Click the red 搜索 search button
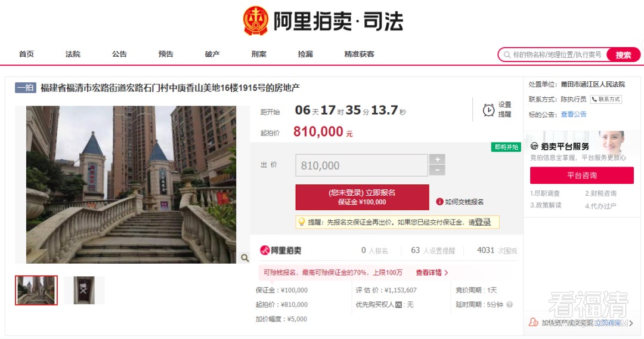The height and width of the screenshot is (339, 644). (623, 55)
